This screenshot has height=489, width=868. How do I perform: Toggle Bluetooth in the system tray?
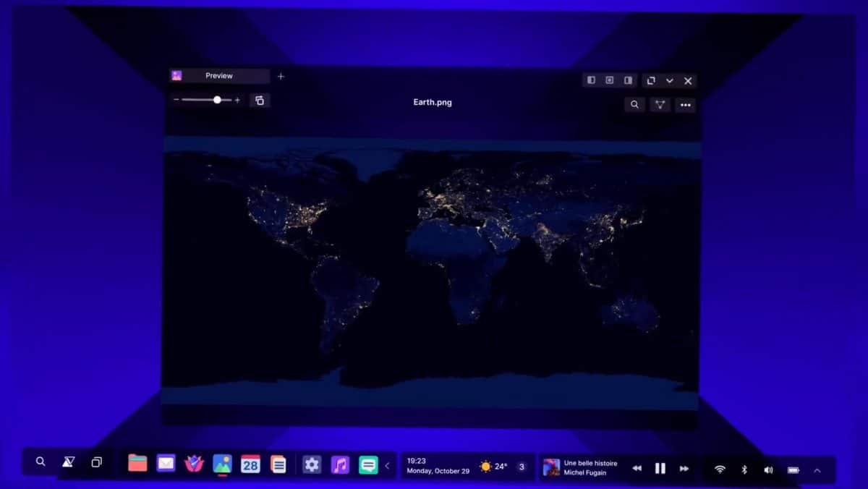[x=744, y=469]
